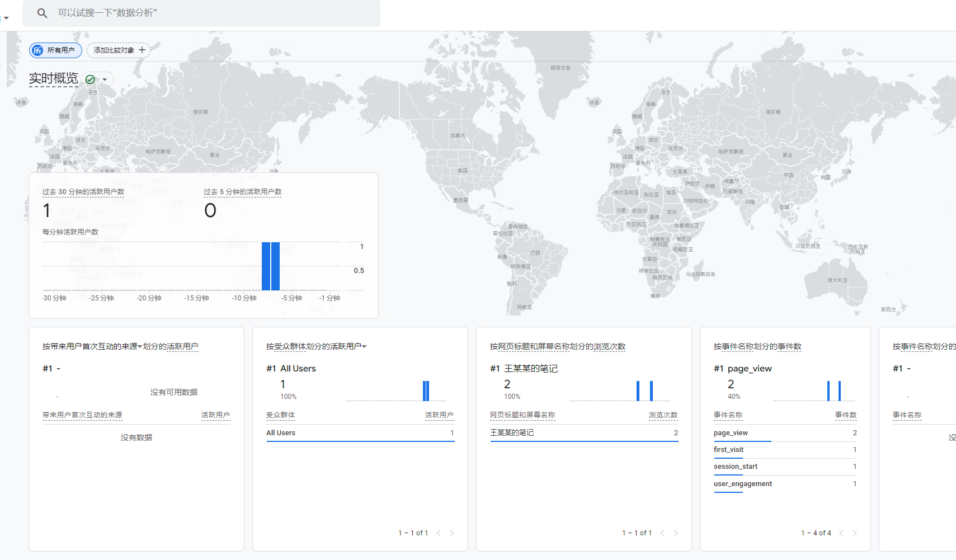The image size is (956, 560).
Task: Click 事件数 column header
Action: point(846,415)
